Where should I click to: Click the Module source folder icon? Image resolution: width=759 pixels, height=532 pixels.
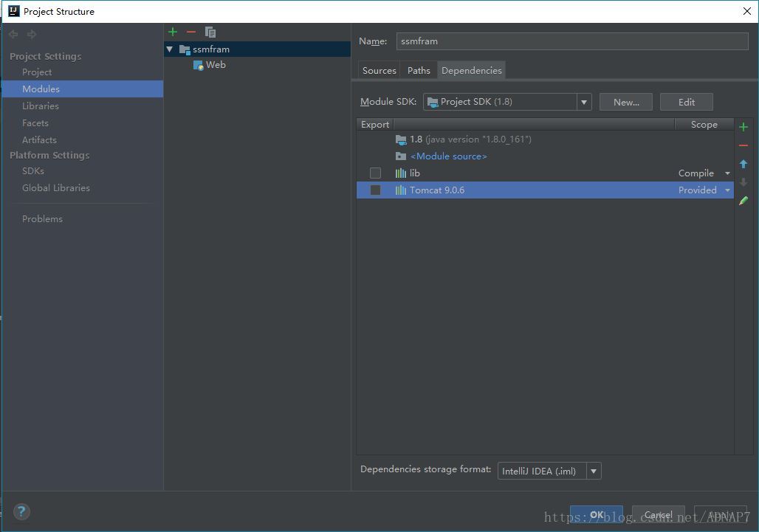pyautogui.click(x=401, y=156)
